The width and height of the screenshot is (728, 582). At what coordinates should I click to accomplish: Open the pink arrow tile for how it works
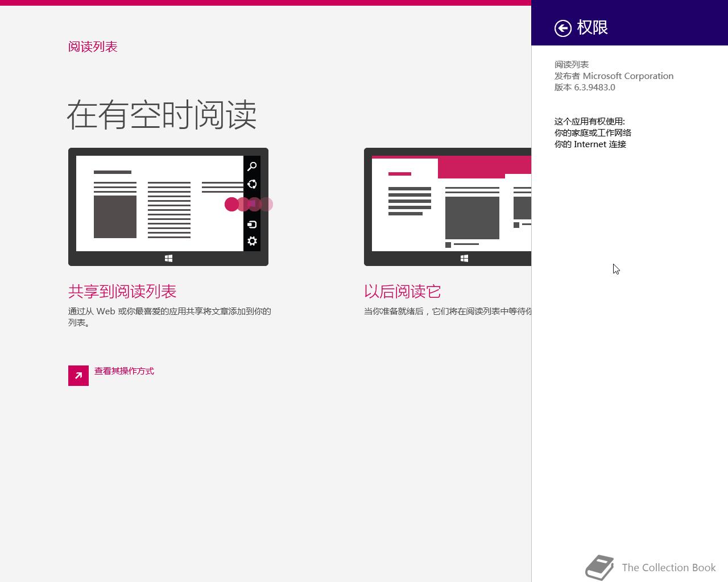click(78, 376)
